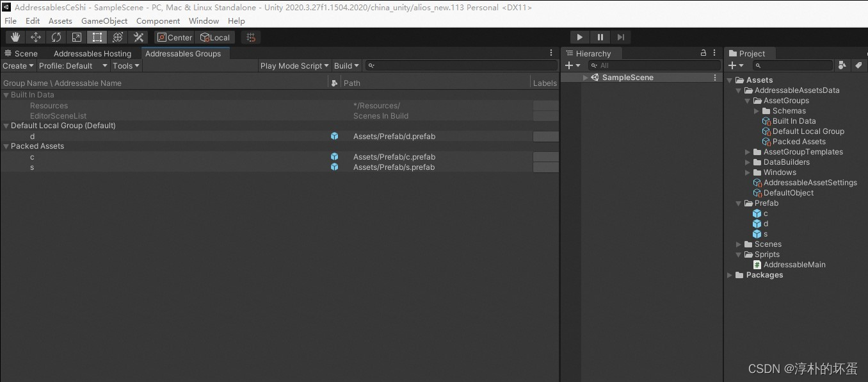This screenshot has width=868, height=382.
Task: Expand the Scenes folder
Action: [739, 244]
